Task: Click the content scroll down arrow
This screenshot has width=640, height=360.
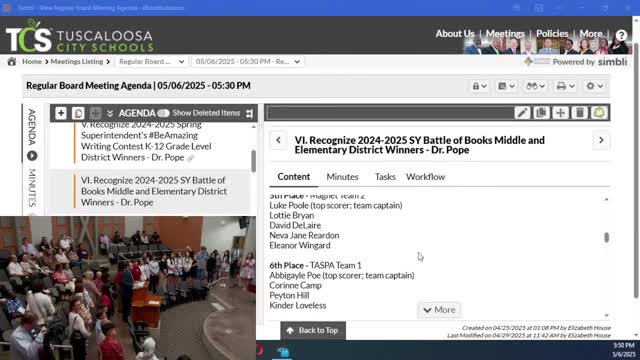Action: (607, 315)
